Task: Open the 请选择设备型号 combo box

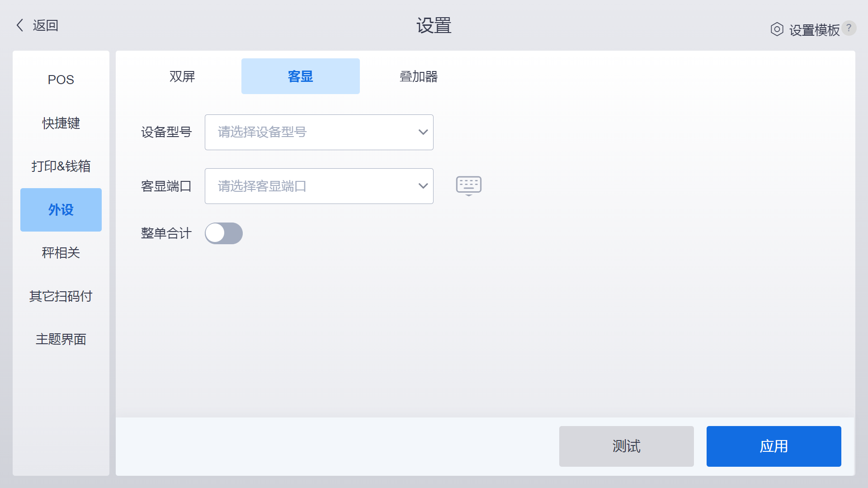Action: tap(319, 132)
